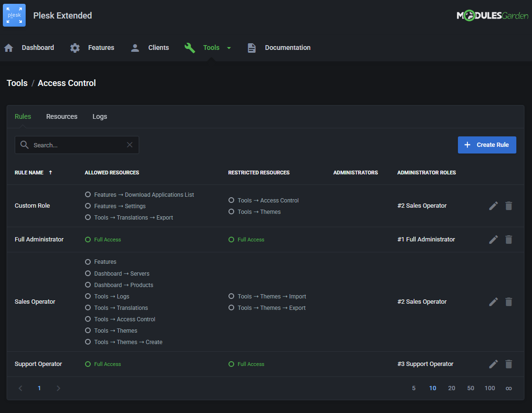Switch to the Logs tab
The image size is (532, 413).
(100, 116)
